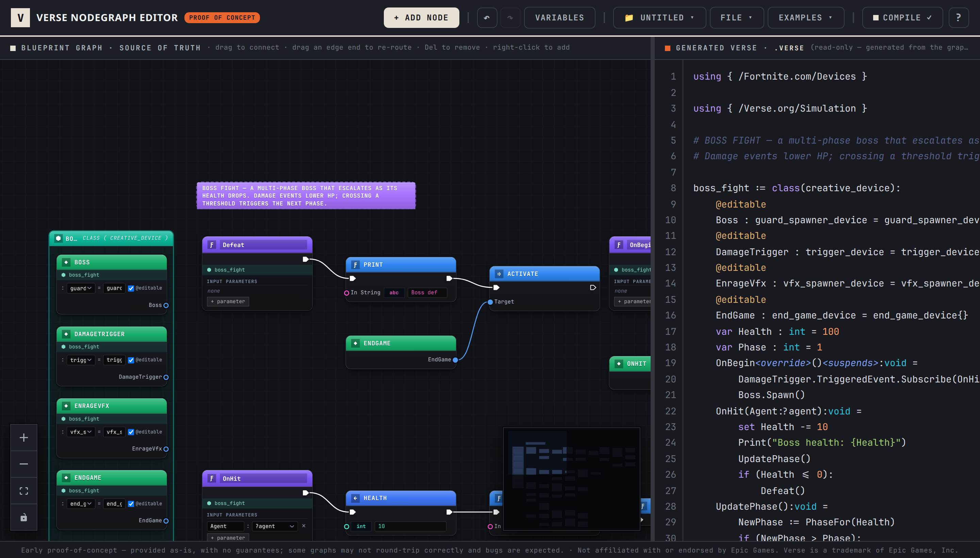Click the diamond icon on BOSS variable
Image resolution: width=980 pixels, height=558 pixels.
(66, 262)
